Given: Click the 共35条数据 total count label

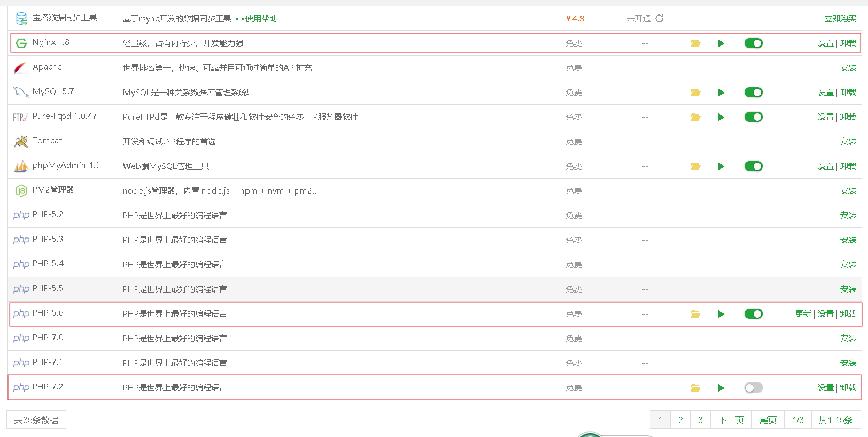Looking at the screenshot, I should coord(36,420).
